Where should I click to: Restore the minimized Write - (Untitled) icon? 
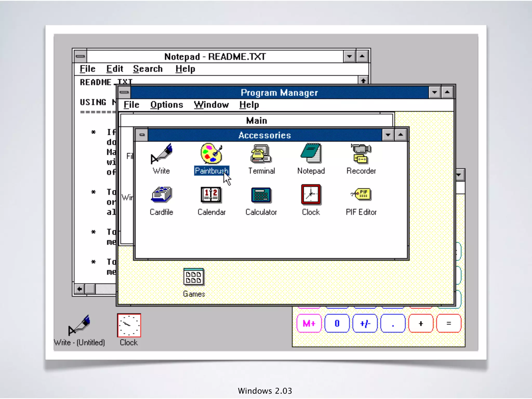(79, 325)
